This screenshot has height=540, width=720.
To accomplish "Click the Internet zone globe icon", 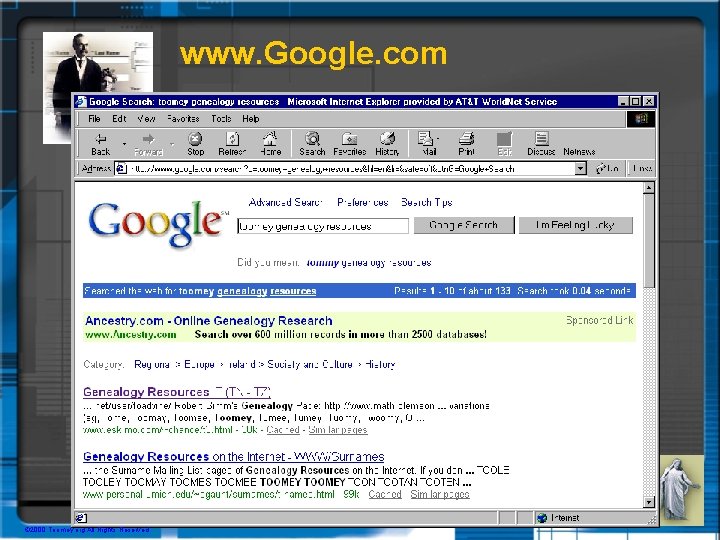I will point(542,518).
